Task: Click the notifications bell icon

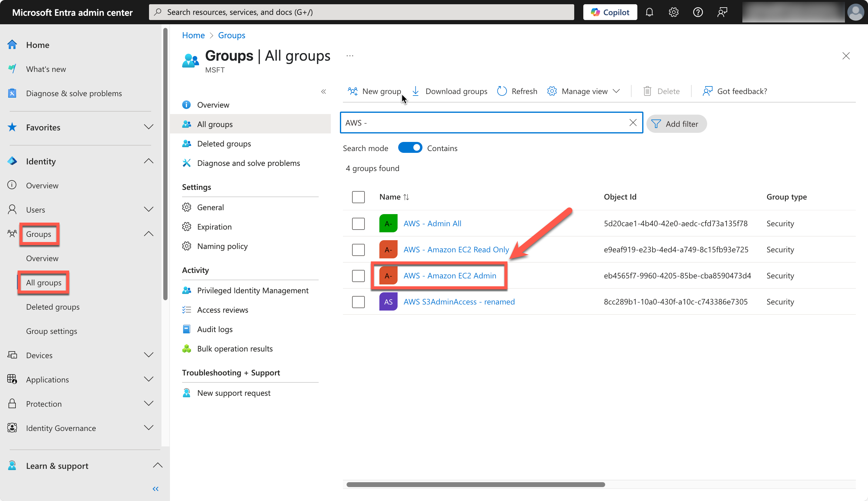Action: point(650,12)
